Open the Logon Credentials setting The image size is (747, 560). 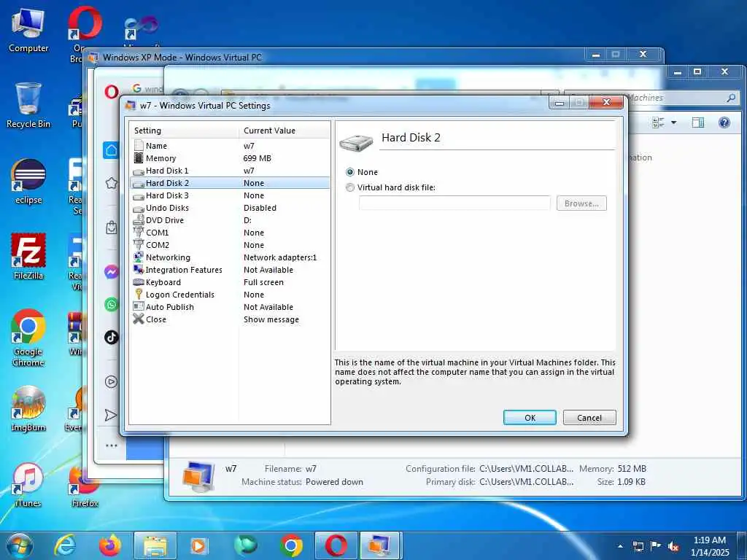[230, 295]
